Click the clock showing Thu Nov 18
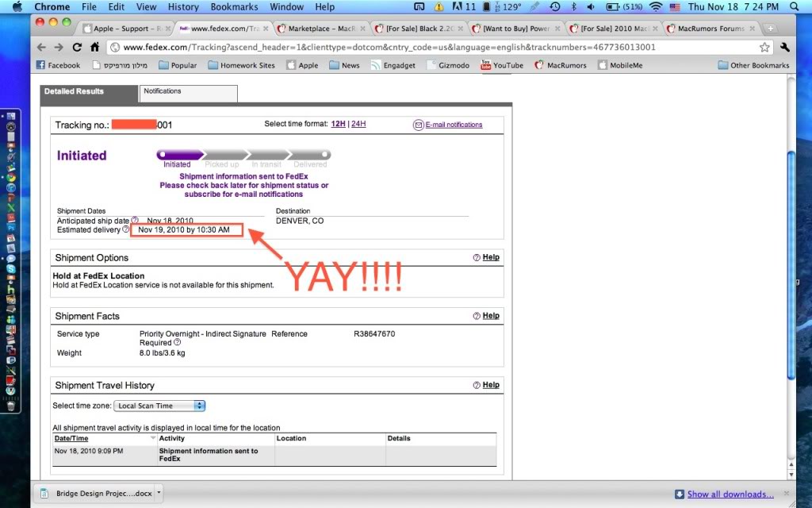Screen dimensions: 812x508 click(x=733, y=6)
